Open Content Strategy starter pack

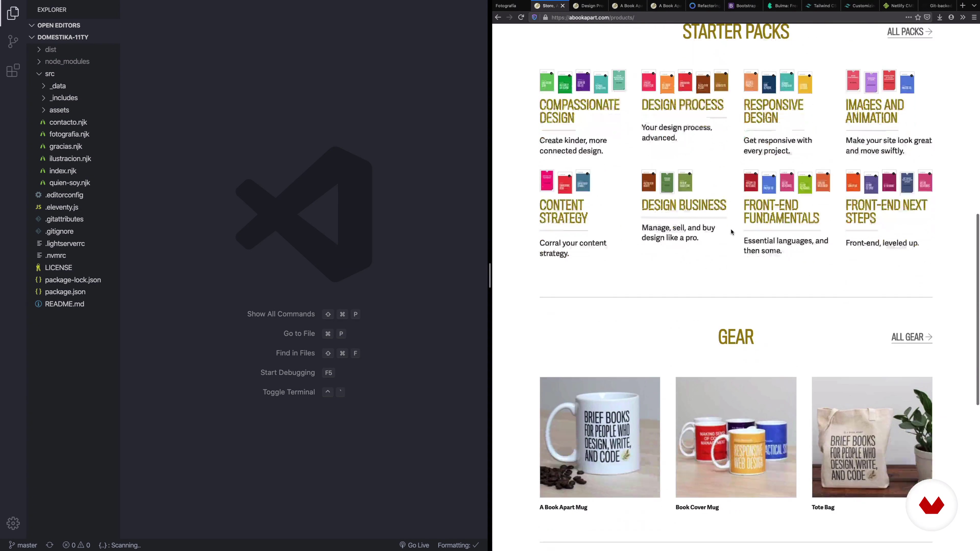point(563,211)
